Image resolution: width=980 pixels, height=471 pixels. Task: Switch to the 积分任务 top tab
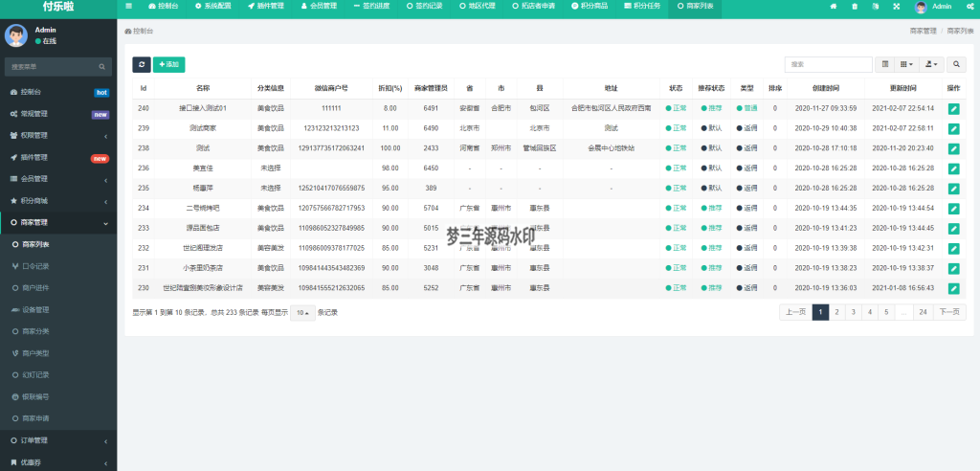[x=642, y=7]
